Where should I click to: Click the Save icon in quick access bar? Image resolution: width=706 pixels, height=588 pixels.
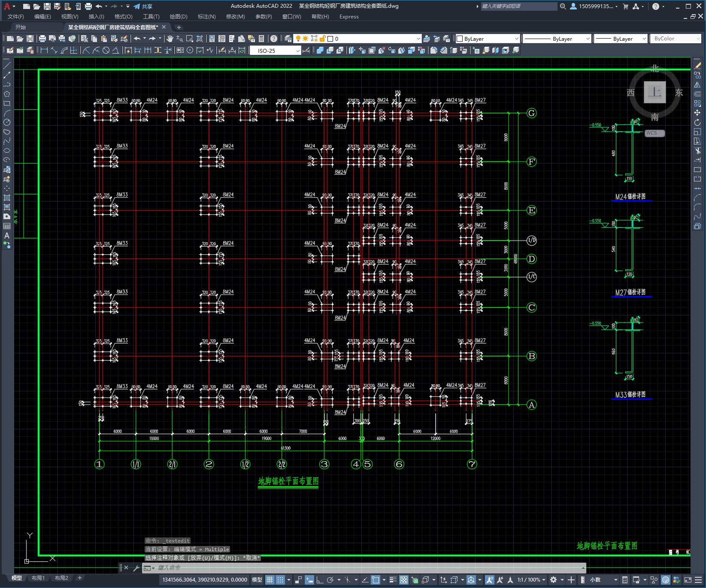[x=47, y=6]
